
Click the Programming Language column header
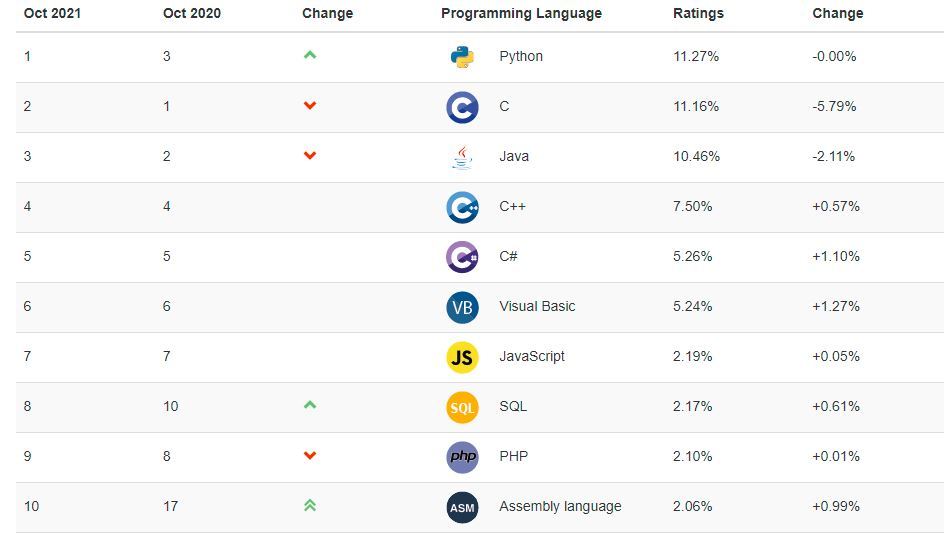click(521, 14)
